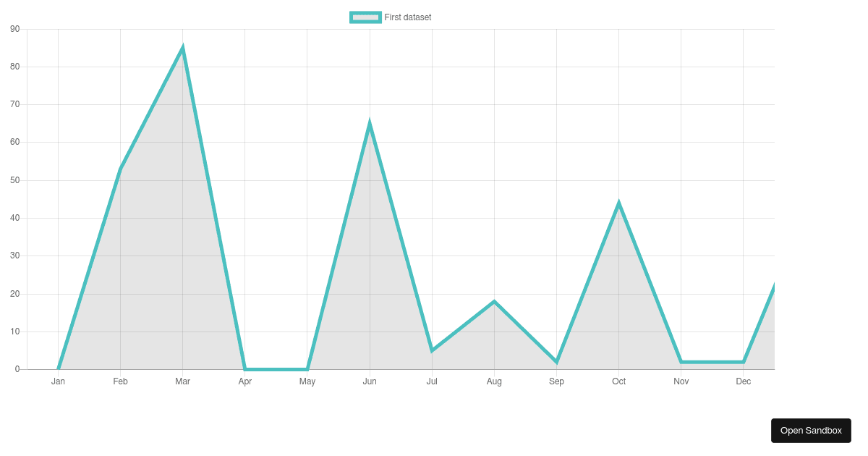Viewport: 868px width, 456px height.
Task: Click the Jul data point on line
Action: pyautogui.click(x=432, y=350)
